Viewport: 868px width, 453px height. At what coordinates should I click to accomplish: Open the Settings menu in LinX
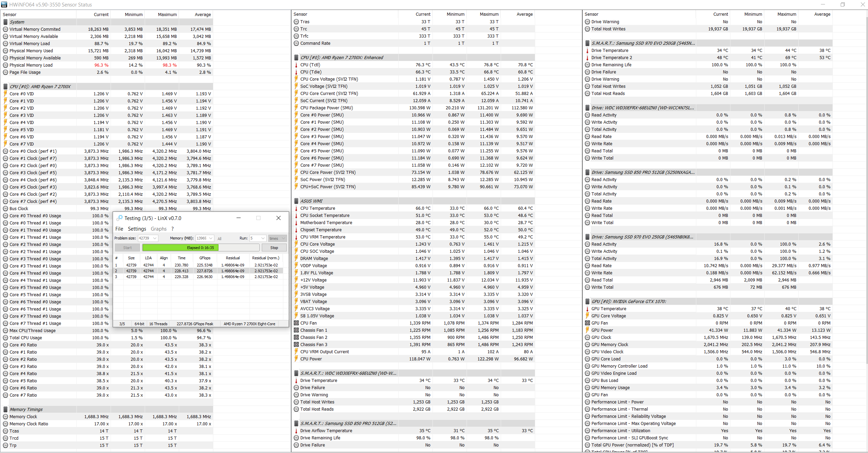click(137, 229)
